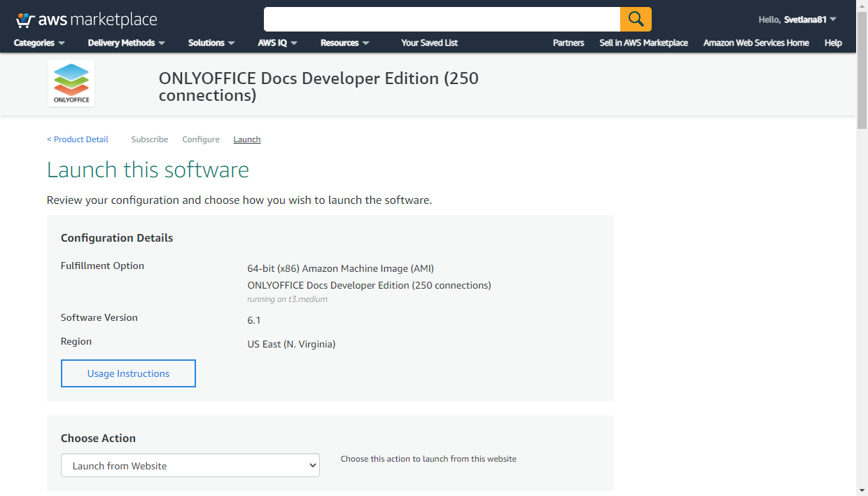This screenshot has width=868, height=496.
Task: Open Sell in AWS Marketplace link
Action: [x=643, y=43]
